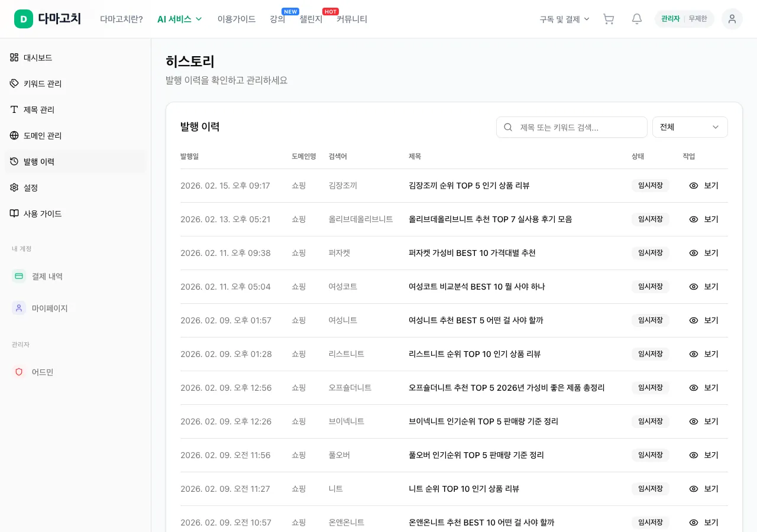757x532 pixels.
Task: Open the 강의 menu item
Action: pyautogui.click(x=277, y=19)
